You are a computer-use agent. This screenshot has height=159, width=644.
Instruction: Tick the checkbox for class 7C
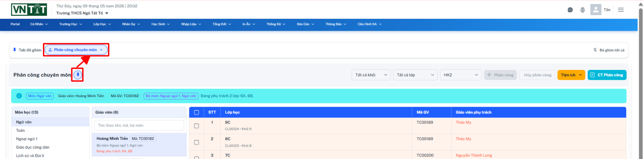tap(197, 157)
